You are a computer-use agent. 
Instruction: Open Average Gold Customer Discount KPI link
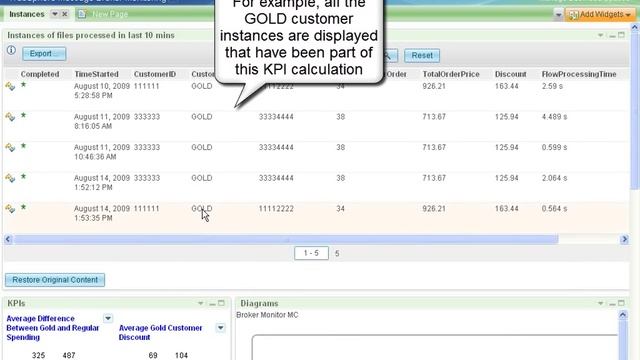(160, 333)
